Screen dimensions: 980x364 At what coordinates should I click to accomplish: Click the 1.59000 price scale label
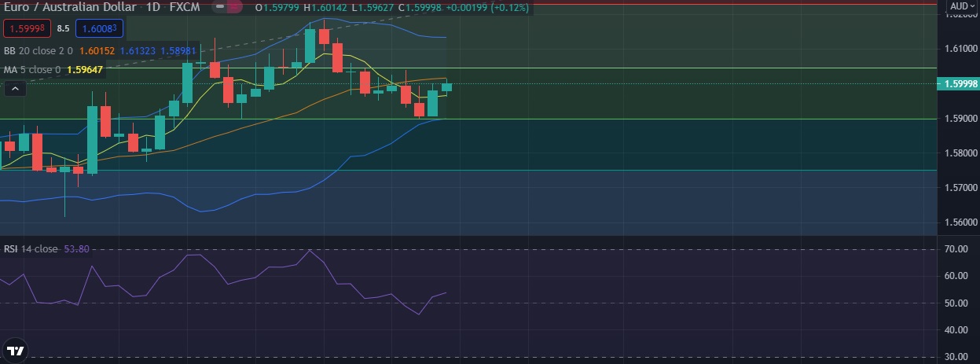tap(960, 118)
